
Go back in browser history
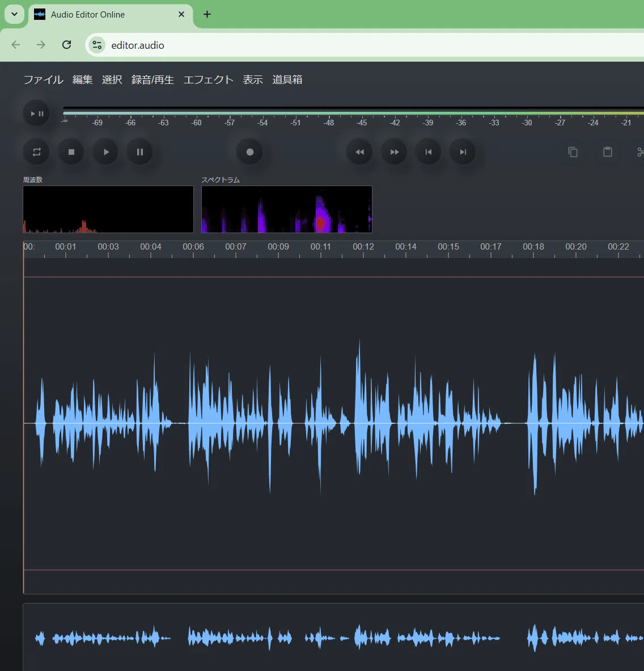pos(16,45)
